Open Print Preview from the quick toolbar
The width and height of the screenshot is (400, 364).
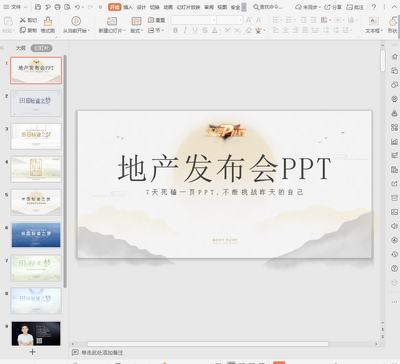(x=67, y=7)
